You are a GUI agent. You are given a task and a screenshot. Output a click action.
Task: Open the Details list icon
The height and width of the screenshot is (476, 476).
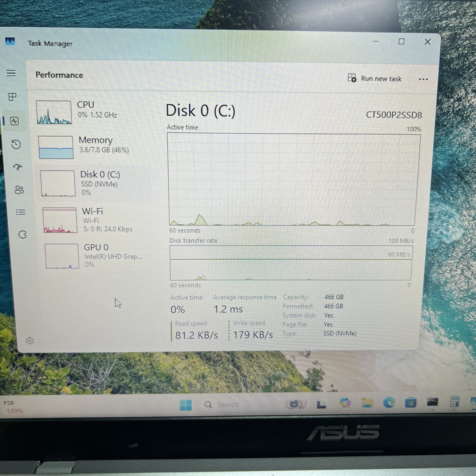[x=21, y=212]
